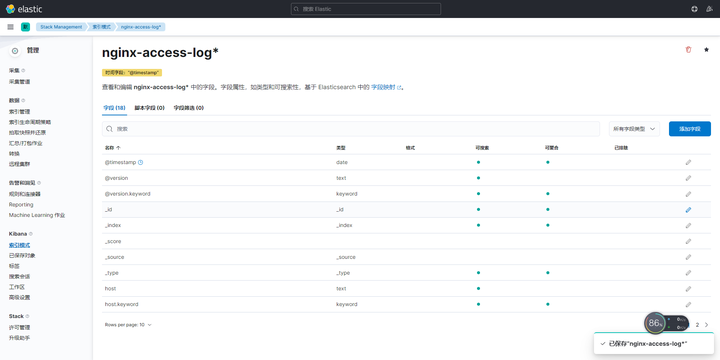Click the 添加字段 add field button
The image size is (720, 360).
click(690, 129)
